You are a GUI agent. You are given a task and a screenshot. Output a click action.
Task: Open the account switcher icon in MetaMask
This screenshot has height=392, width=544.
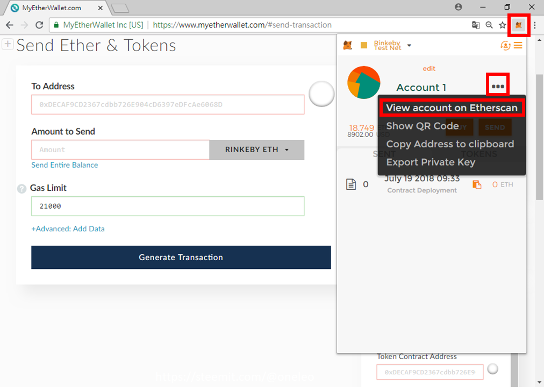coord(505,46)
